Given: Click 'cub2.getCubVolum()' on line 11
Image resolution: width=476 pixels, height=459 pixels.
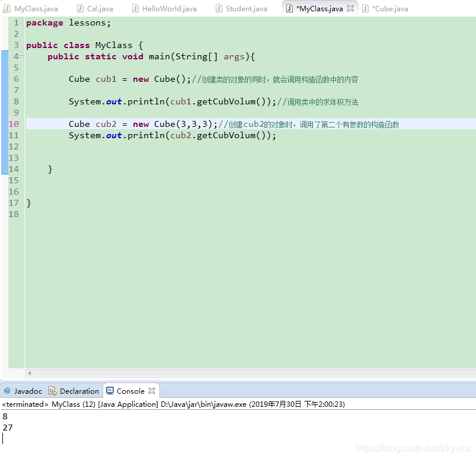Looking at the screenshot, I should tap(218, 135).
